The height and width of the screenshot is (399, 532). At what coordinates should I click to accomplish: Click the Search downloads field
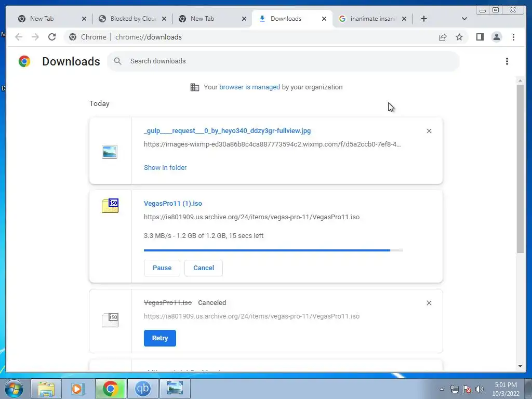click(x=283, y=61)
